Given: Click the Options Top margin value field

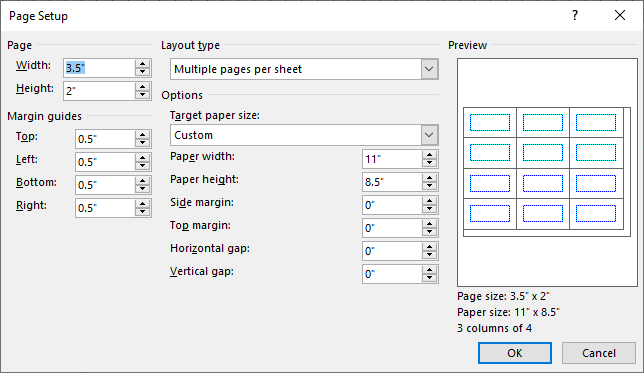Looking at the screenshot, I should pos(392,228).
